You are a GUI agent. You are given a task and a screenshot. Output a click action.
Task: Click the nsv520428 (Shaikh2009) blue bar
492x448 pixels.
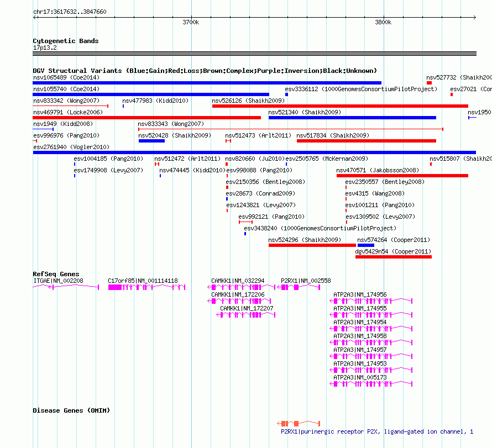tap(151, 141)
